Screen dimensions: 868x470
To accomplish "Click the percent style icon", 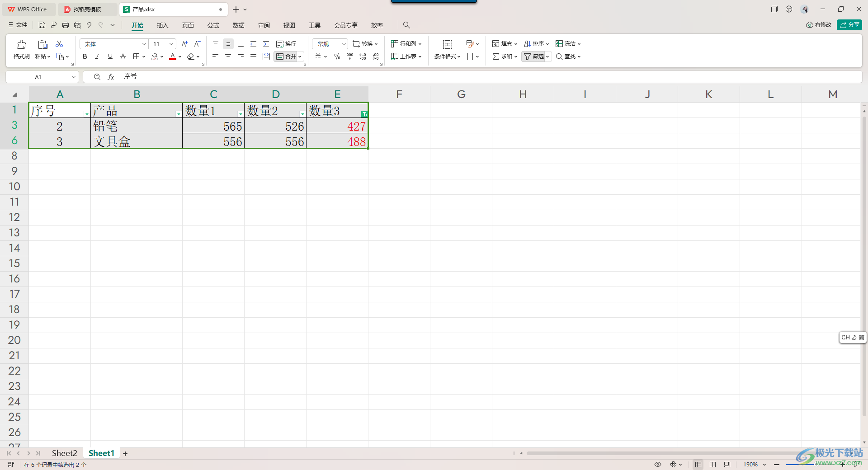I will pyautogui.click(x=337, y=56).
